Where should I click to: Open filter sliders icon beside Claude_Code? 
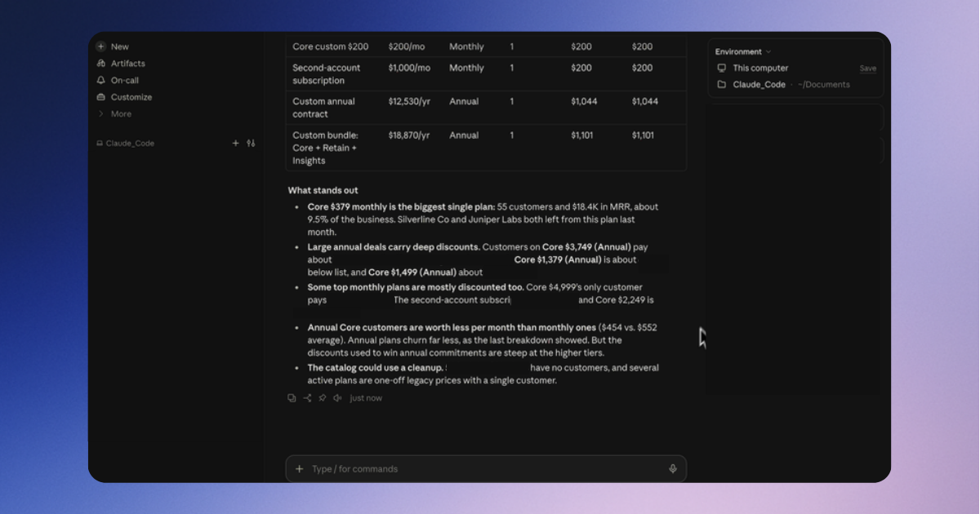(251, 143)
